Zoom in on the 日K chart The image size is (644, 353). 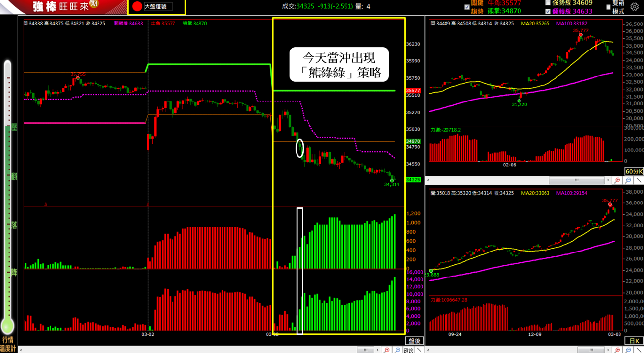pyautogui.click(x=617, y=350)
